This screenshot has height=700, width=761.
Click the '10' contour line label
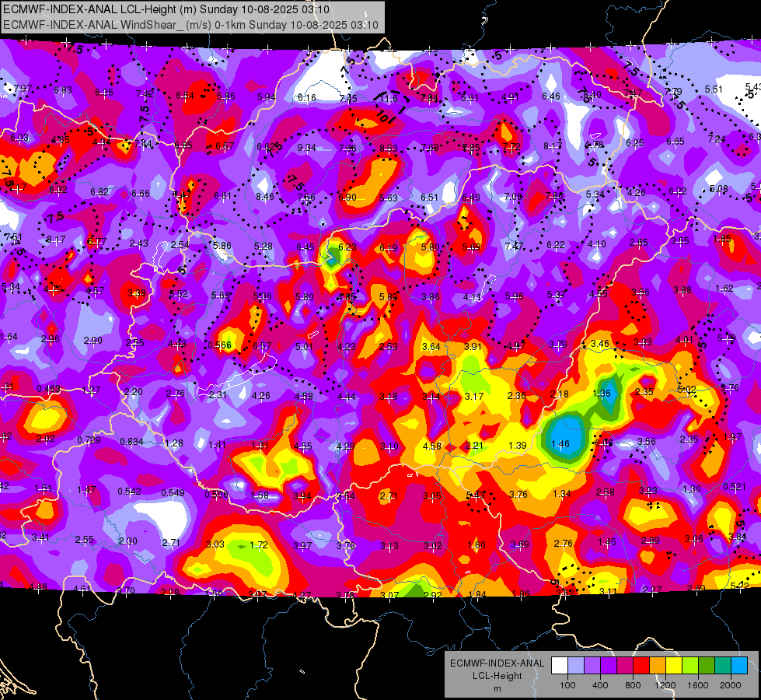(383, 117)
